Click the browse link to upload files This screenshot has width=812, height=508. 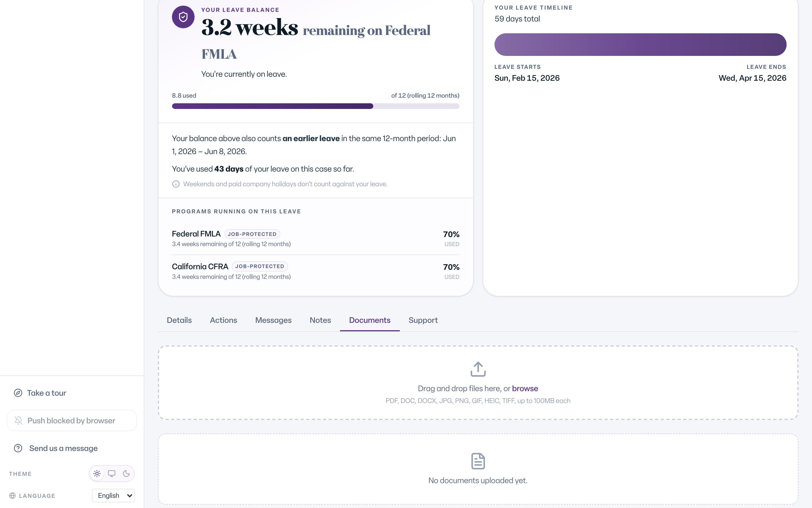click(525, 388)
